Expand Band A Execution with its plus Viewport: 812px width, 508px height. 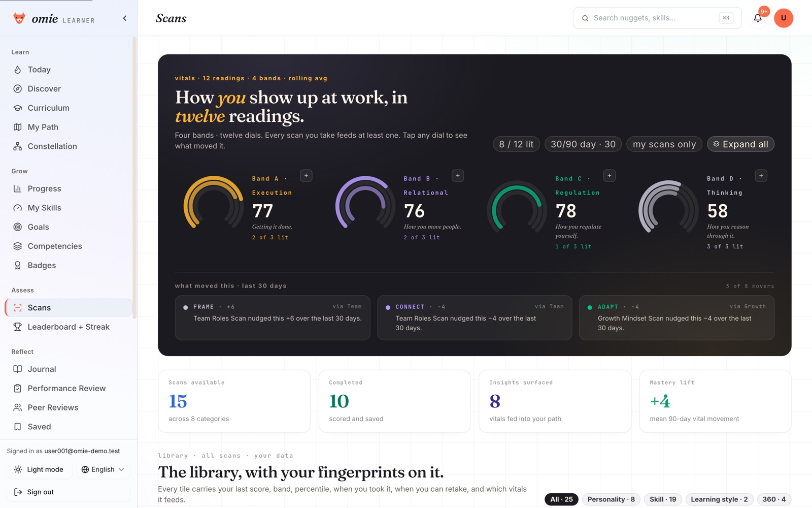(306, 176)
